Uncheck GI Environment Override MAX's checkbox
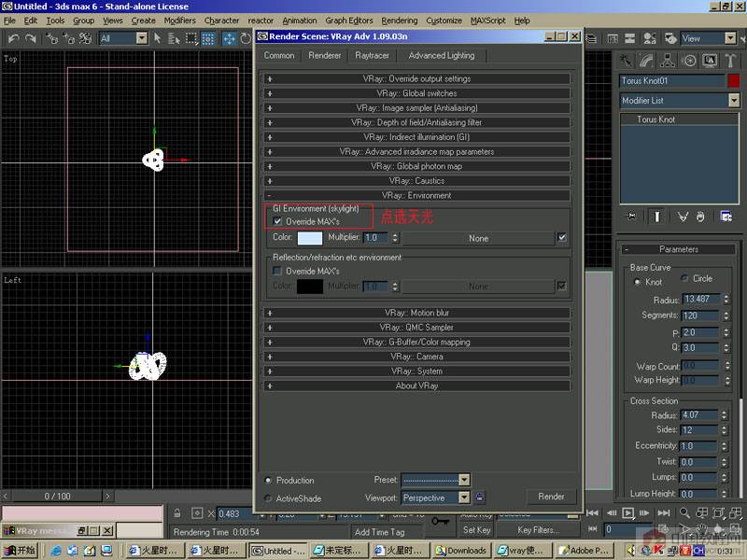 (x=277, y=221)
